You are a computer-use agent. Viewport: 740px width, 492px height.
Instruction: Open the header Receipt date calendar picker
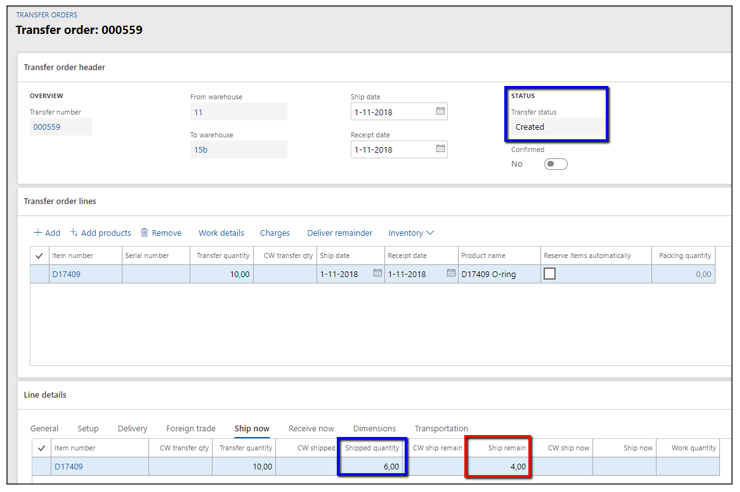click(x=440, y=149)
